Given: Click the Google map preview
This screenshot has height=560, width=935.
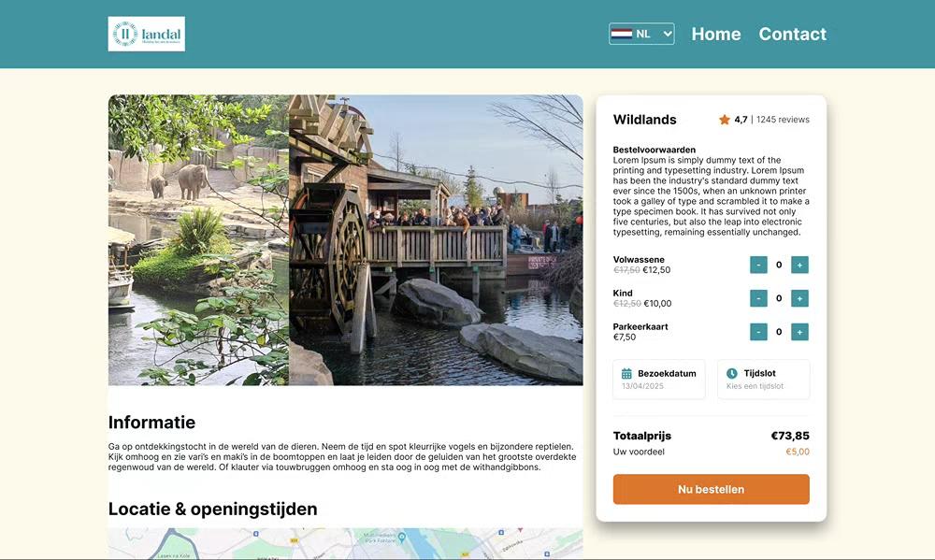Looking at the screenshot, I should [x=345, y=543].
